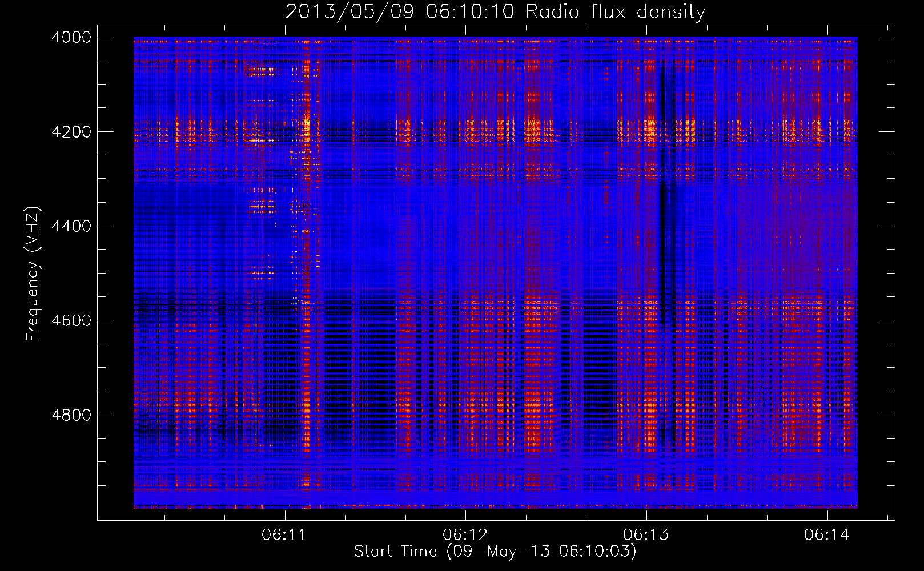
Task: Click the 06:12 time tick label
Action: pos(465,534)
